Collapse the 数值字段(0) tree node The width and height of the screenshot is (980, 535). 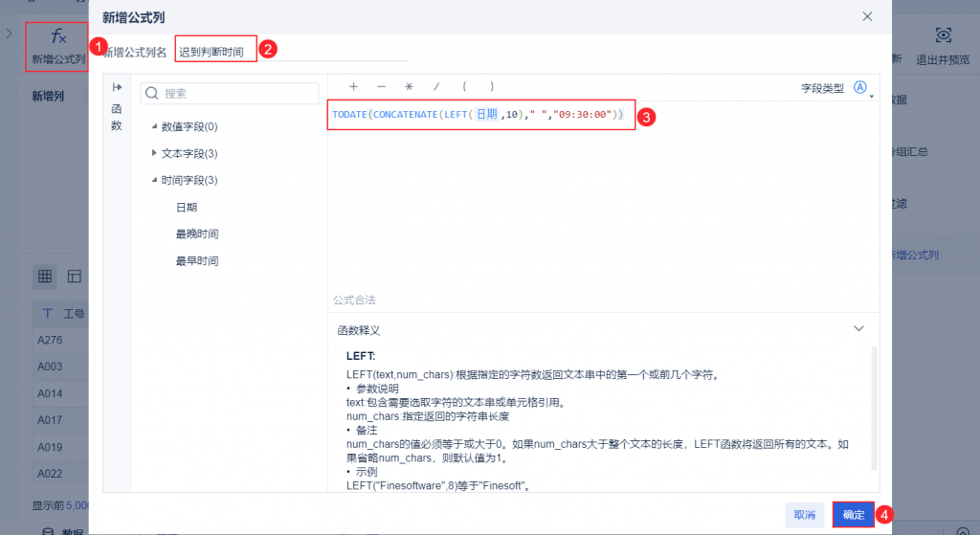coord(154,126)
